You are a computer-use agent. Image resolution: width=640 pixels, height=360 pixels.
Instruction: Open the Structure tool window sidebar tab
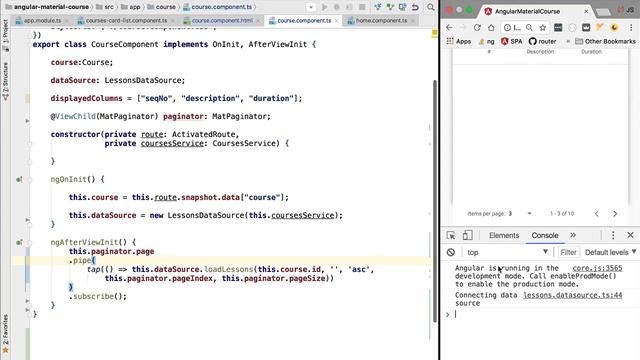(x=5, y=81)
